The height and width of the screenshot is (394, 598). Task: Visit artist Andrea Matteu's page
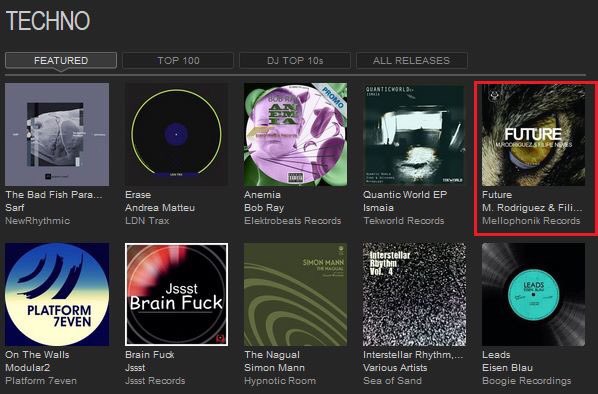(160, 207)
